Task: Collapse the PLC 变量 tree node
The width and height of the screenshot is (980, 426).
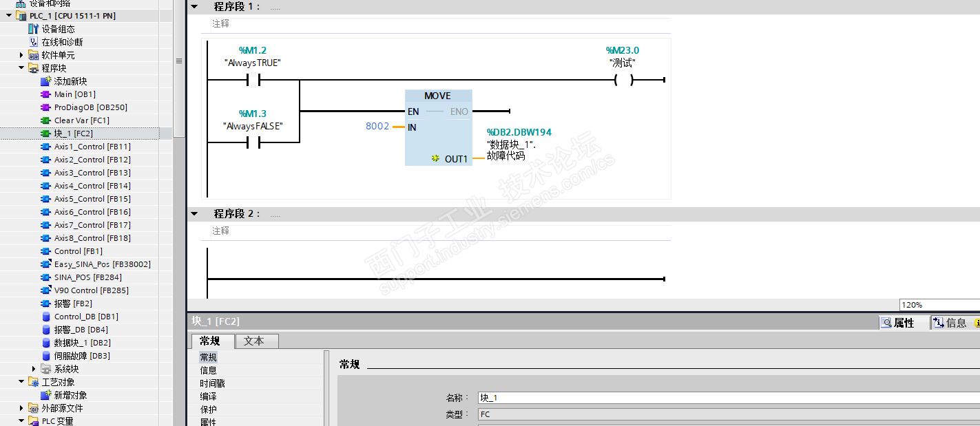Action: coord(21,421)
